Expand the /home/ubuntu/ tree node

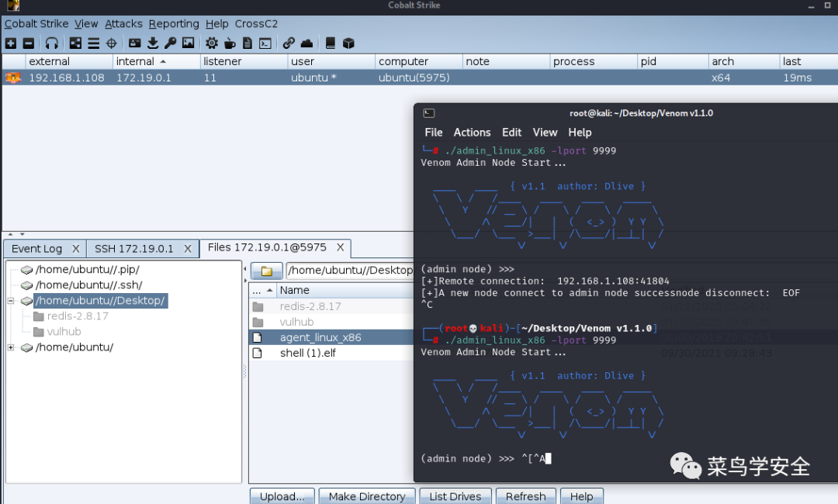click(x=12, y=347)
